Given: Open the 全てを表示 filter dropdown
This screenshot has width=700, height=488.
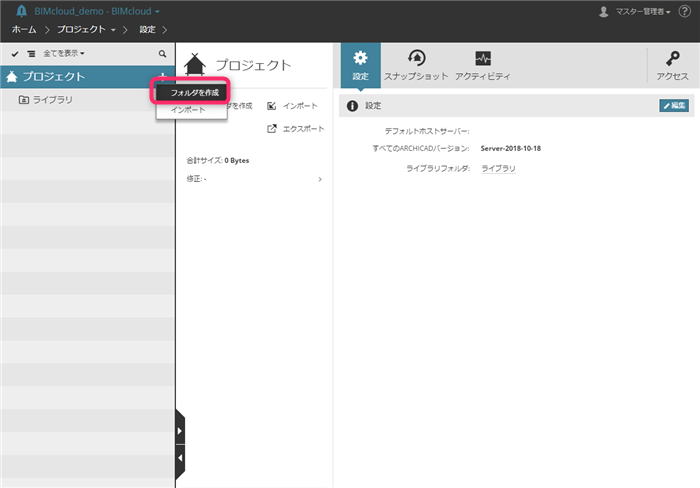Looking at the screenshot, I should pos(63,54).
